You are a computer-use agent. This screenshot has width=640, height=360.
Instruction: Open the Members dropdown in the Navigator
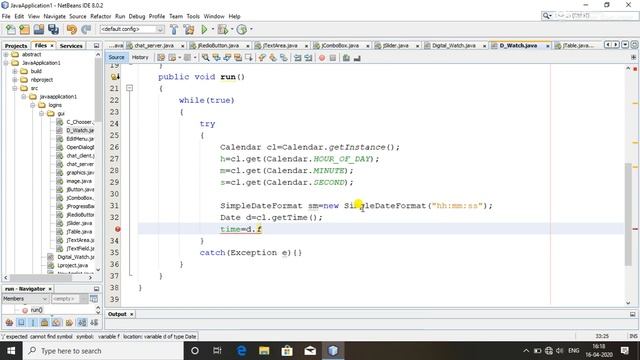click(25, 299)
